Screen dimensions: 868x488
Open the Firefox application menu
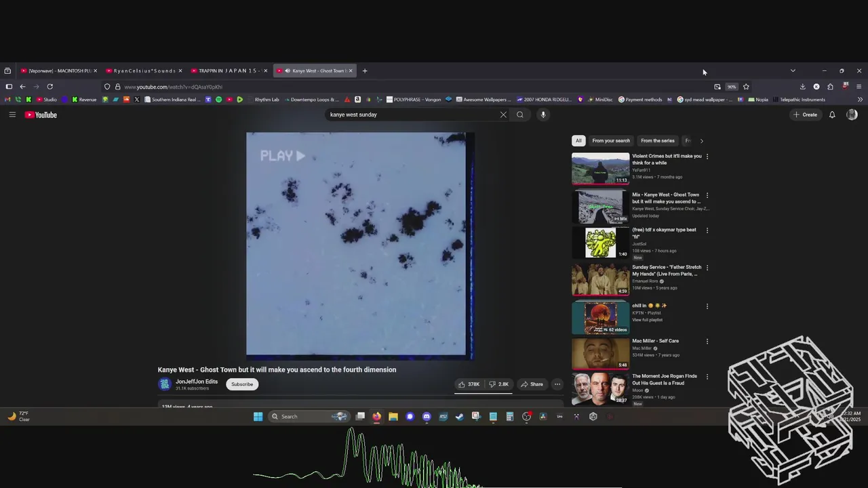(x=859, y=87)
